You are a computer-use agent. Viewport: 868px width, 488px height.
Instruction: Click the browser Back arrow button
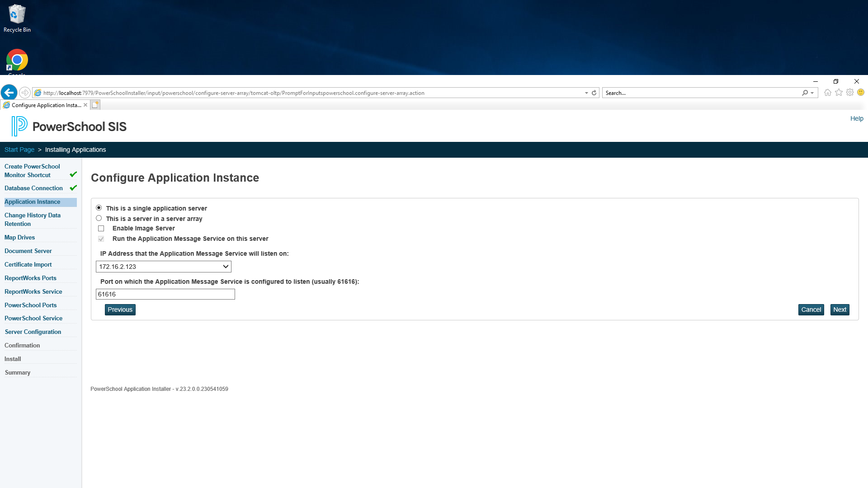pos(9,93)
